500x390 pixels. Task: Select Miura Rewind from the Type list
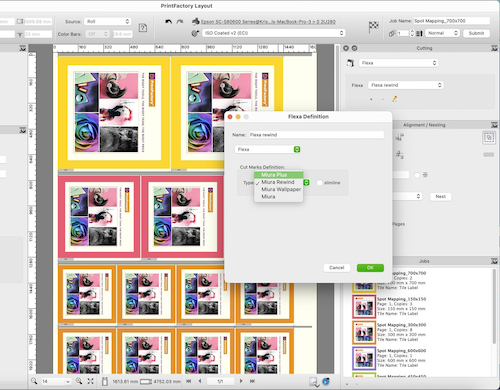tap(279, 182)
